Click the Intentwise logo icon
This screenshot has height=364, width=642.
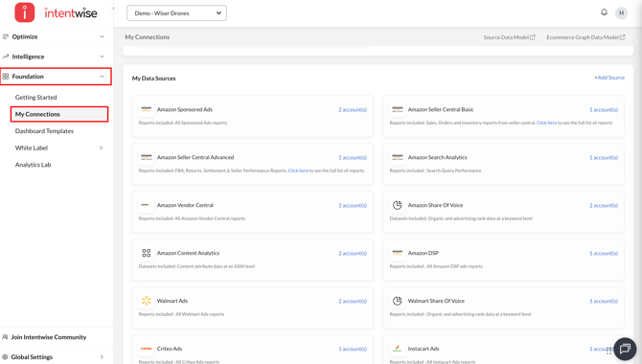[x=25, y=12]
